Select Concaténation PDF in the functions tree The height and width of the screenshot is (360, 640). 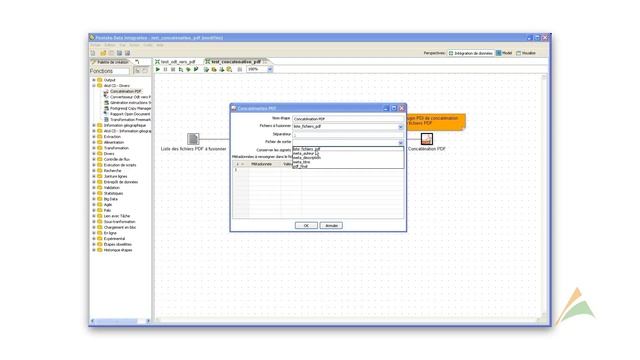tap(126, 91)
